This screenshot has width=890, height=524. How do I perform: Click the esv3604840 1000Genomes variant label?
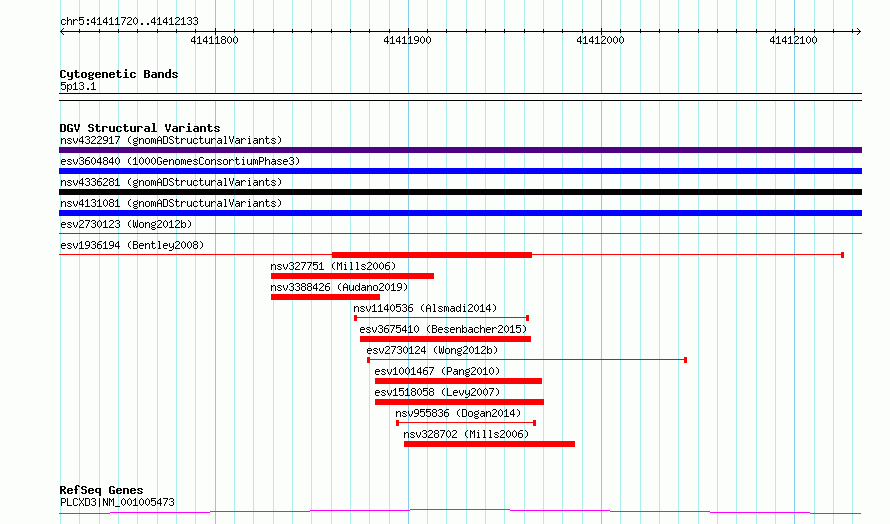tap(180, 161)
